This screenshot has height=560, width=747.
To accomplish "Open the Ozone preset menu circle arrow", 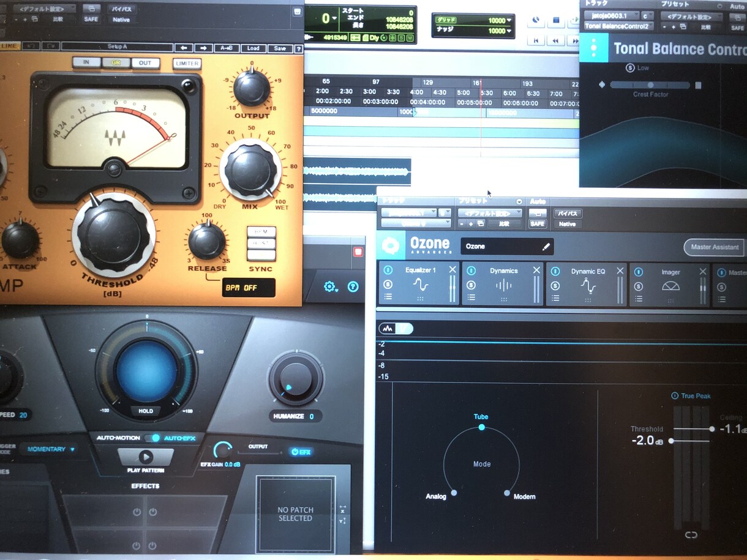I will coord(519,201).
